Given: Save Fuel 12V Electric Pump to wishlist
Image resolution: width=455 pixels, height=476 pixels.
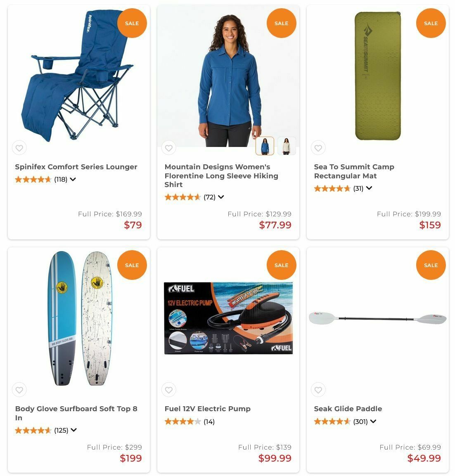Looking at the screenshot, I should pyautogui.click(x=169, y=390).
